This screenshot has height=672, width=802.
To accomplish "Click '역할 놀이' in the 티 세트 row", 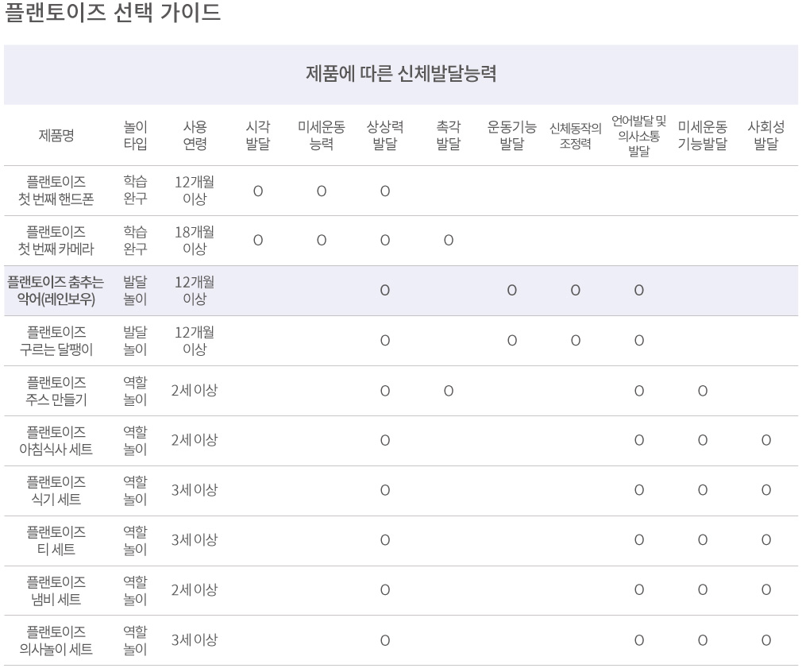I will click(x=136, y=540).
